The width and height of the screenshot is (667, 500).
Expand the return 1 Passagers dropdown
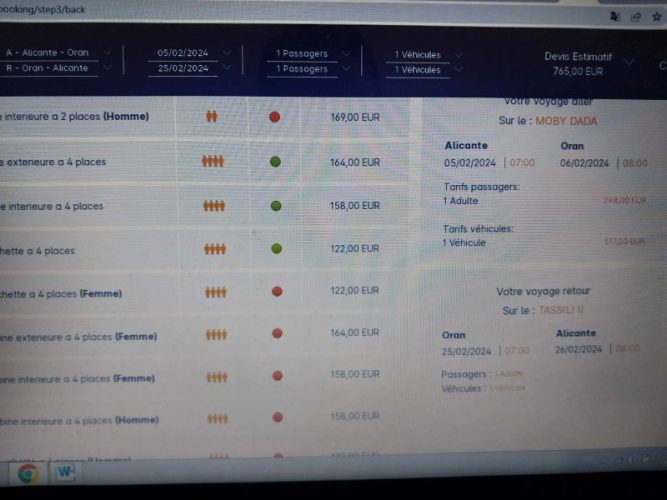click(x=346, y=69)
